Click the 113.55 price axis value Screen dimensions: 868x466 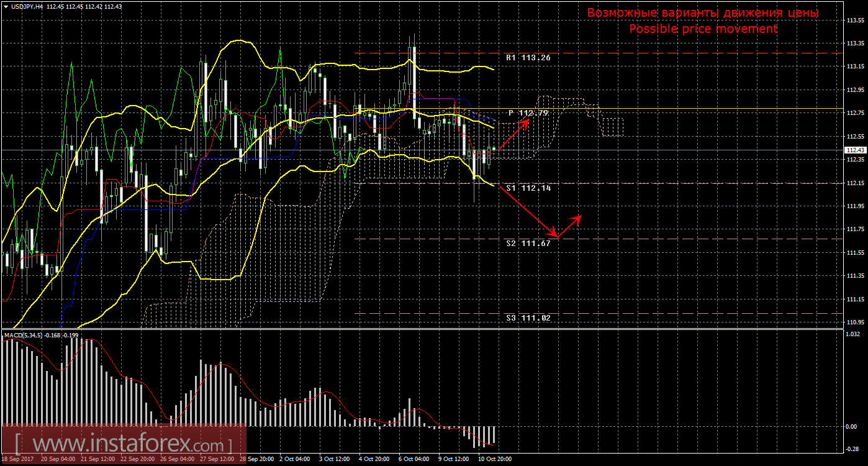(x=855, y=20)
